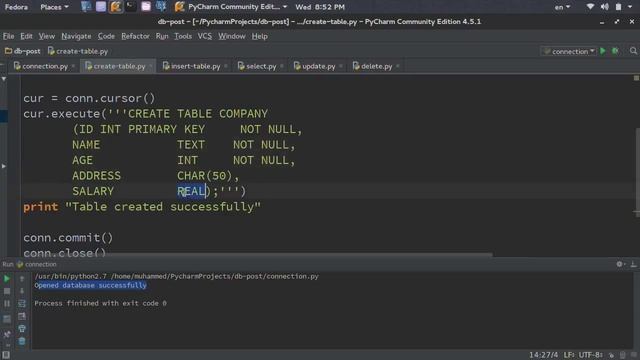Close the select.py tab
The image size is (640, 360).
282,66
